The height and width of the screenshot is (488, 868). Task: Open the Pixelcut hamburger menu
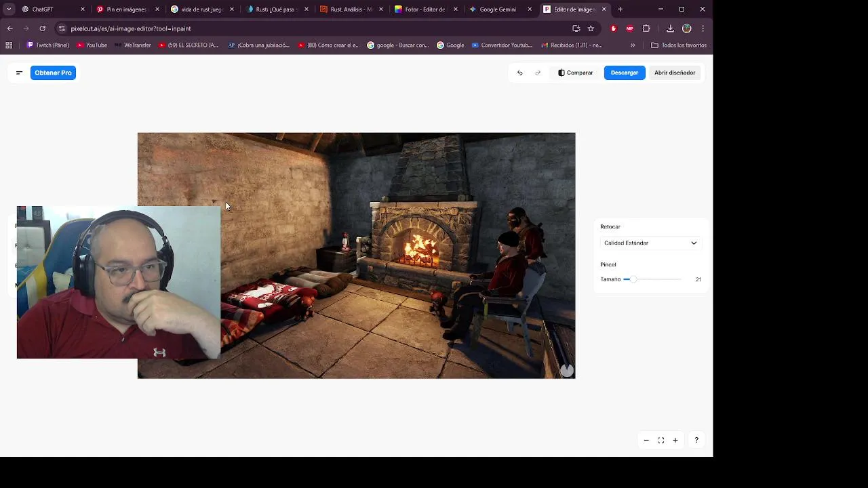(x=19, y=73)
